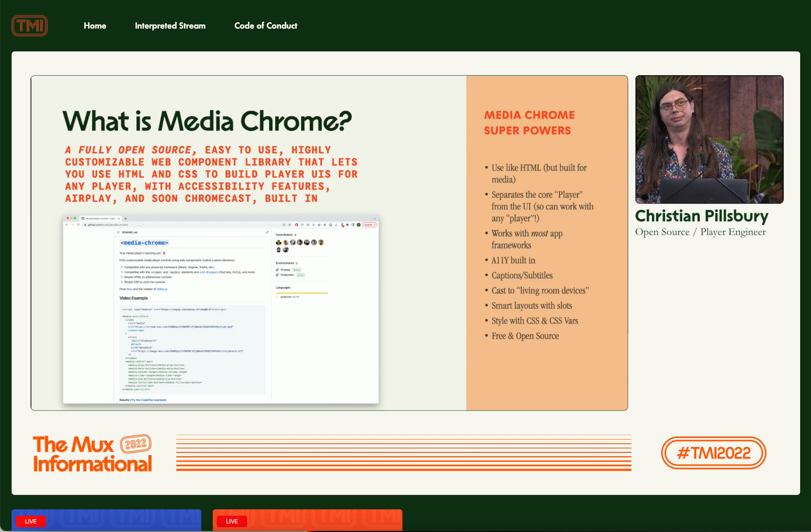
Task: Open the "Try the CodePen example" link
Action: coord(148,400)
